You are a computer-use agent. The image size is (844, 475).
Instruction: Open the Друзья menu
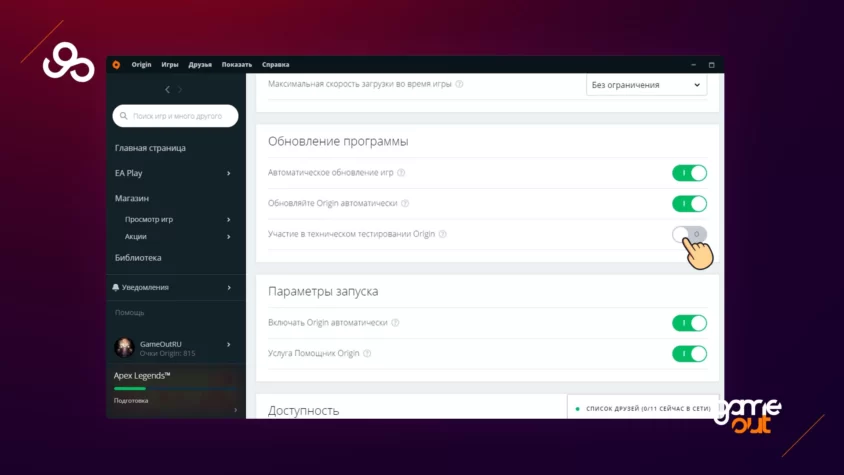pos(200,65)
